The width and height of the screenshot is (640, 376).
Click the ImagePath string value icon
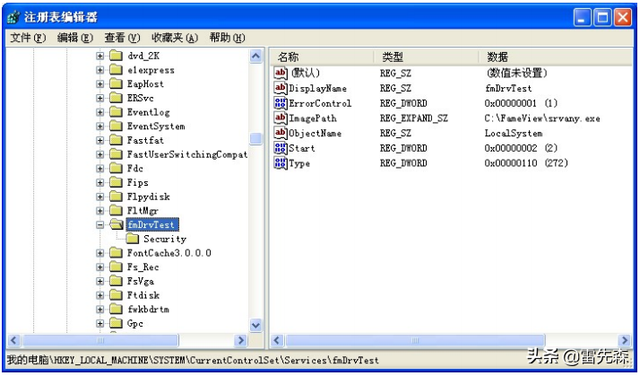coord(280,118)
